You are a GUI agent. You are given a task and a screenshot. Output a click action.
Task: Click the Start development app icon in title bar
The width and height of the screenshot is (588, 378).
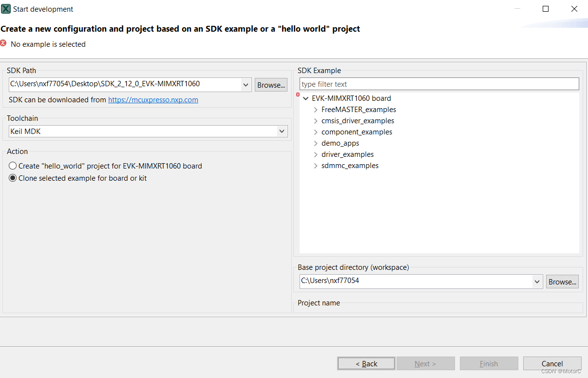[6, 9]
